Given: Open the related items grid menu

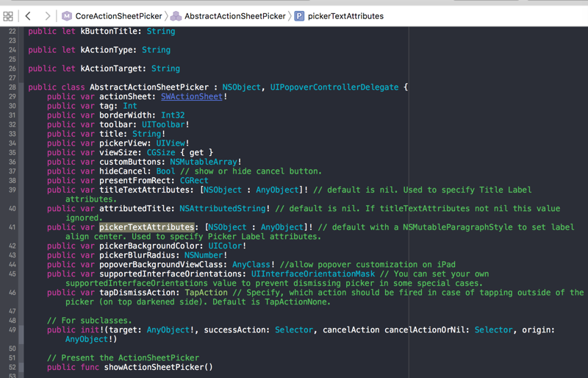Looking at the screenshot, I should (8, 16).
